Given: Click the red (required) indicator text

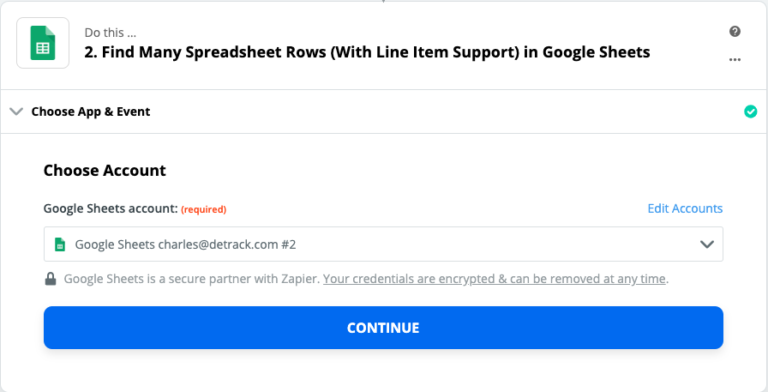Looking at the screenshot, I should [204, 210].
